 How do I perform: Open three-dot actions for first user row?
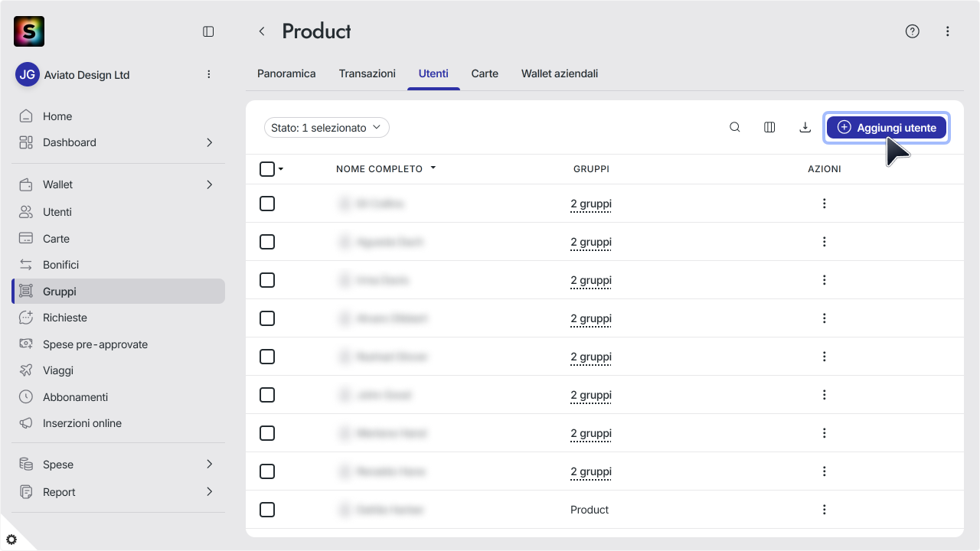click(825, 204)
